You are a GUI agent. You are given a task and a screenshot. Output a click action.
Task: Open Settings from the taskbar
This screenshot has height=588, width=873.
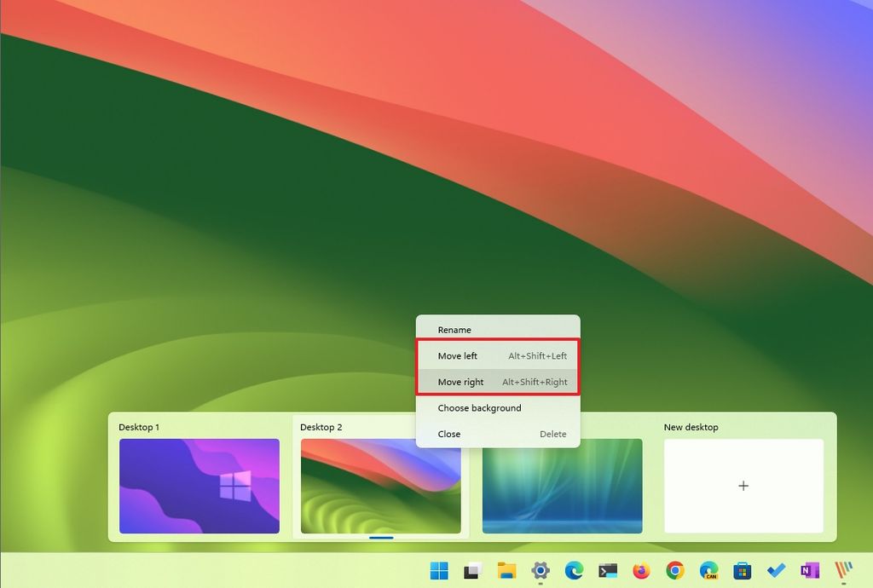pos(541,570)
